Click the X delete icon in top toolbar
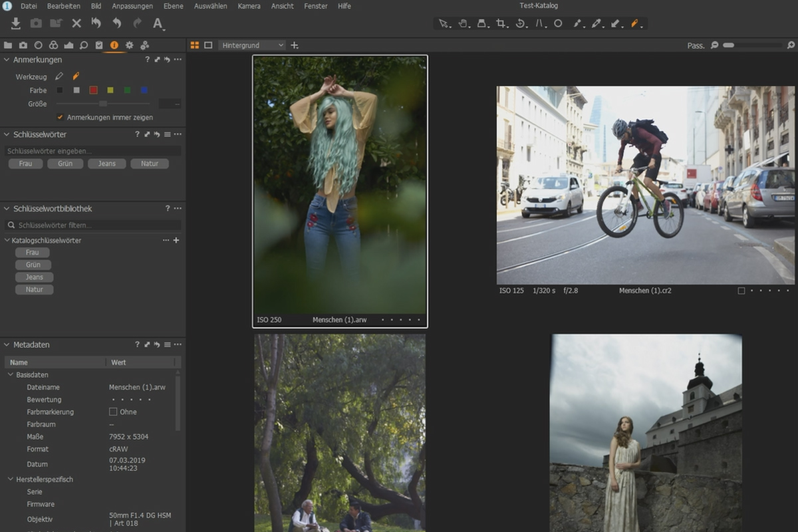This screenshot has width=798, height=532. [76, 23]
